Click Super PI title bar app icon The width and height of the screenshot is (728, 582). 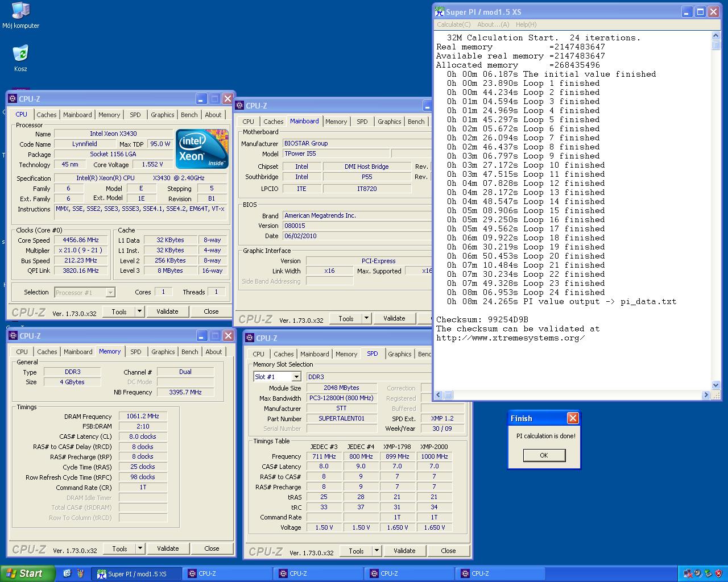(439, 11)
